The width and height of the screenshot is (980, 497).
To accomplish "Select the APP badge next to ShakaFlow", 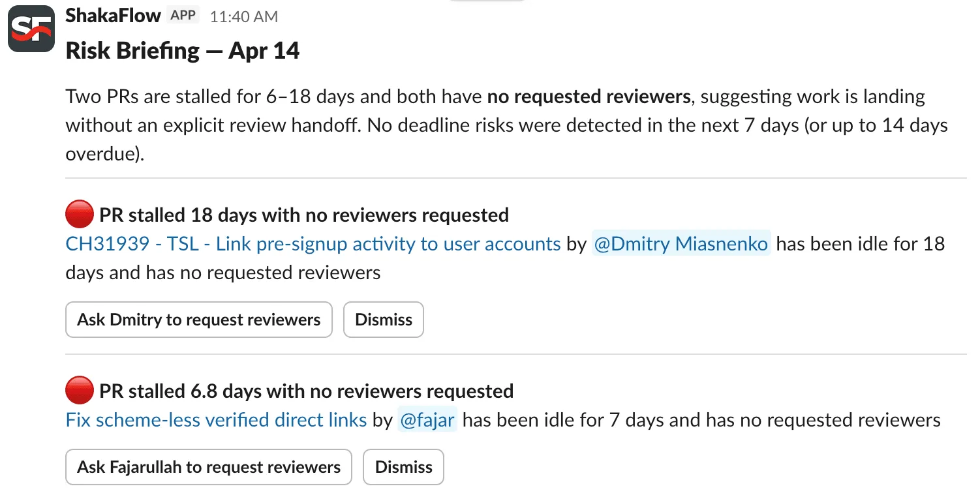I will click(x=183, y=15).
